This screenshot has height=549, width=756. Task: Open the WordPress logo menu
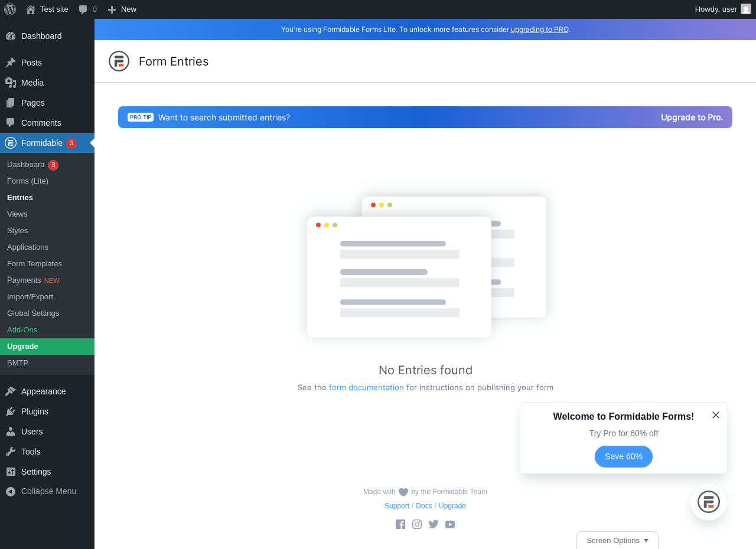[x=10, y=9]
